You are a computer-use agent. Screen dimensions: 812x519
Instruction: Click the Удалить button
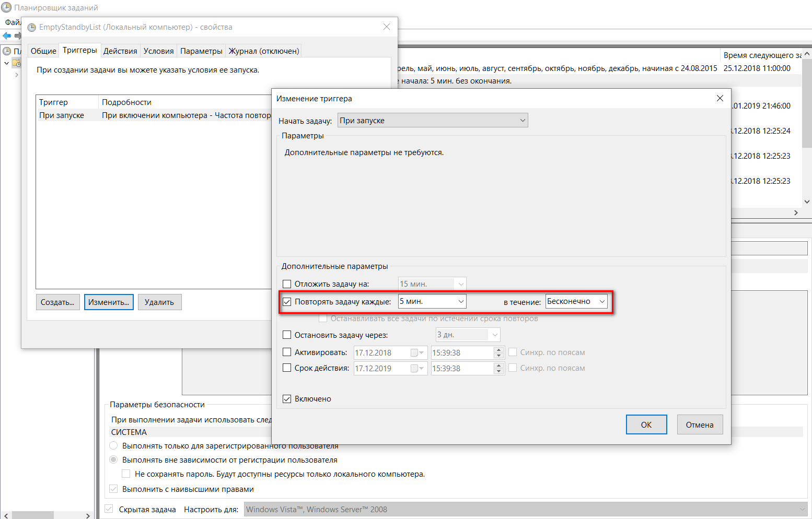[159, 302]
